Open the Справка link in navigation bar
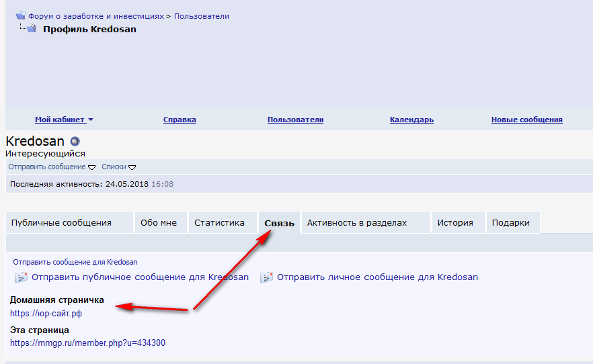Screen dimensions: 593x364 coord(180,120)
